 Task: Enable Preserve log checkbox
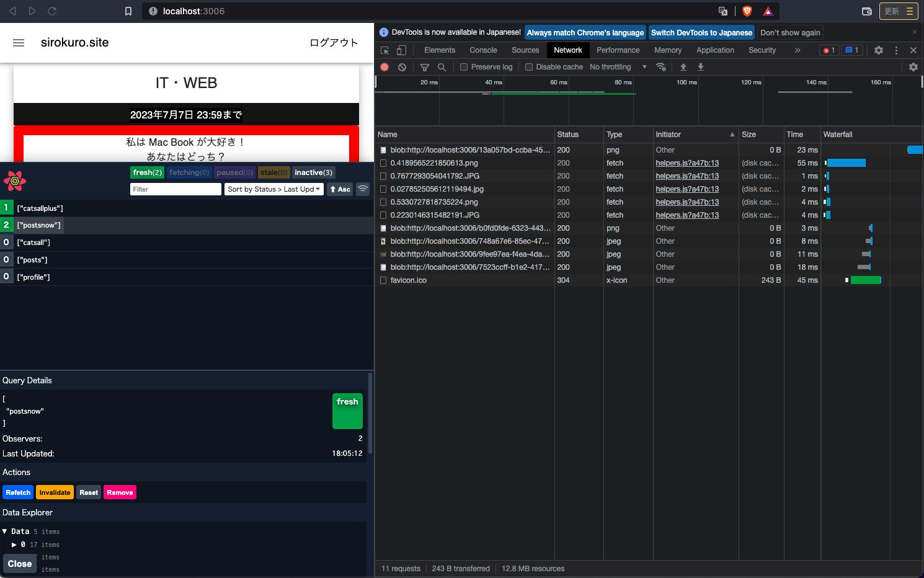(x=464, y=67)
